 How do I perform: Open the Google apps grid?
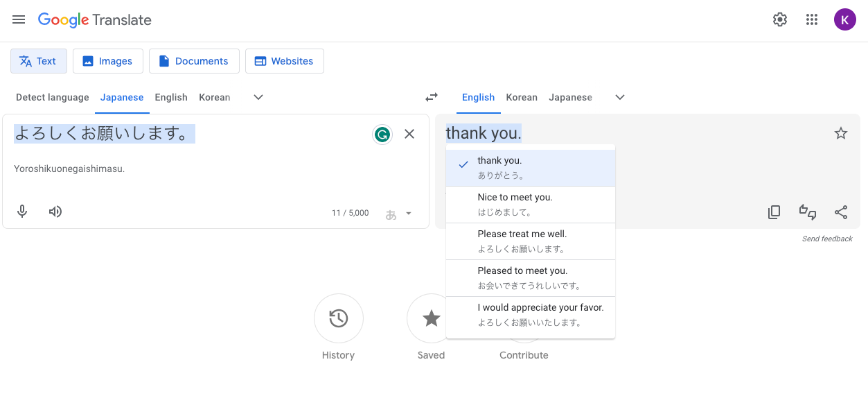pyautogui.click(x=812, y=19)
